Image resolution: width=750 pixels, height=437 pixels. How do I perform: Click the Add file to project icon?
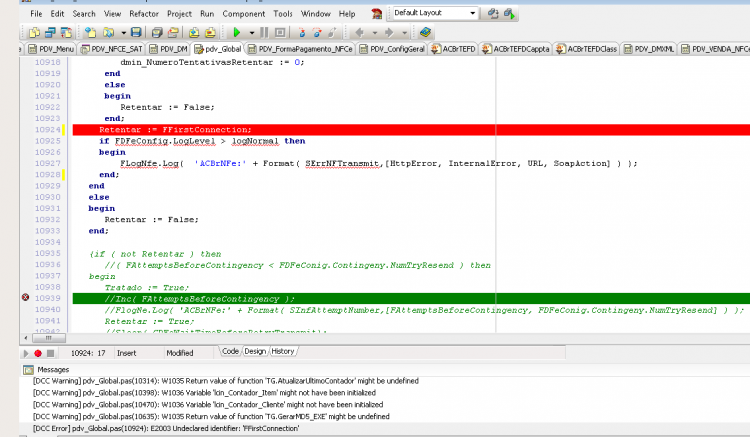coord(194,33)
